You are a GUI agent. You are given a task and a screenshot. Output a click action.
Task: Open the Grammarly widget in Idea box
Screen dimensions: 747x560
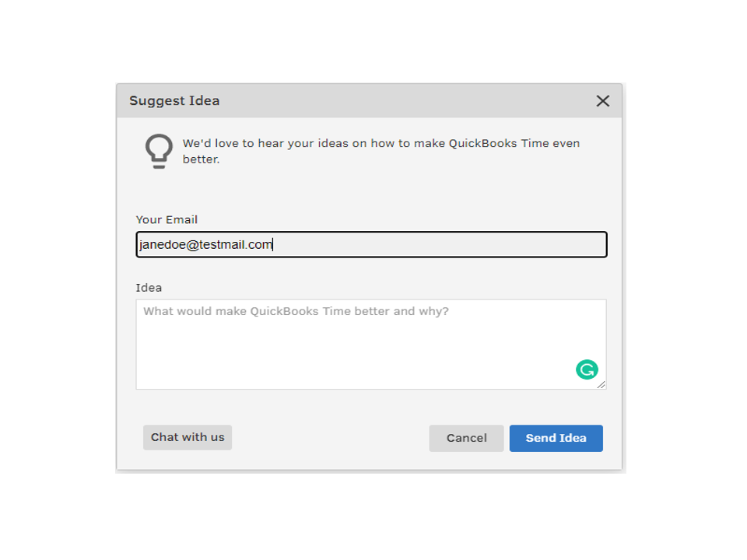click(587, 370)
